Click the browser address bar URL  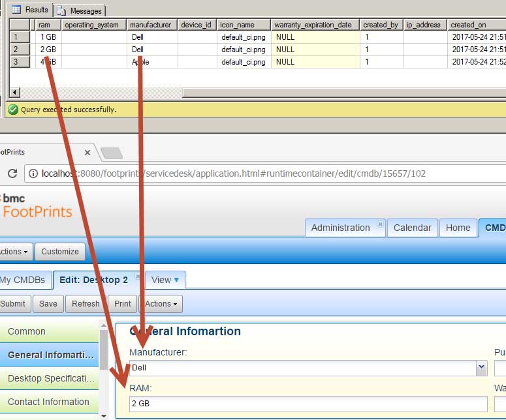point(233,173)
